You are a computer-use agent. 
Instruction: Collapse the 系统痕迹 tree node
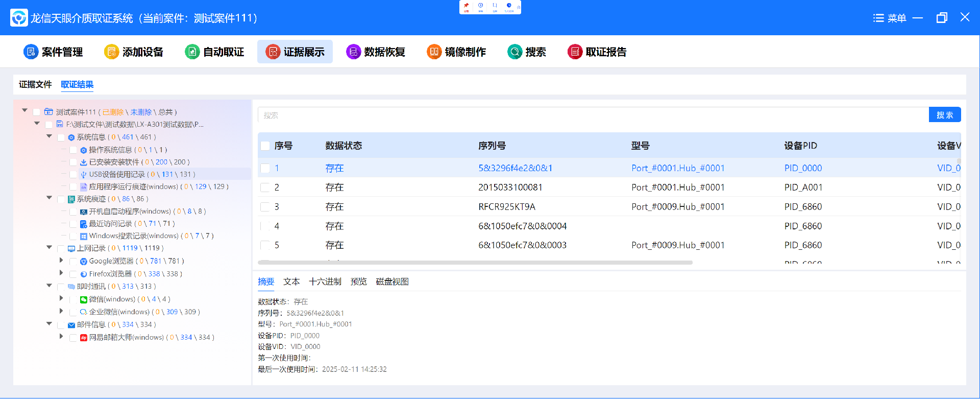click(50, 198)
